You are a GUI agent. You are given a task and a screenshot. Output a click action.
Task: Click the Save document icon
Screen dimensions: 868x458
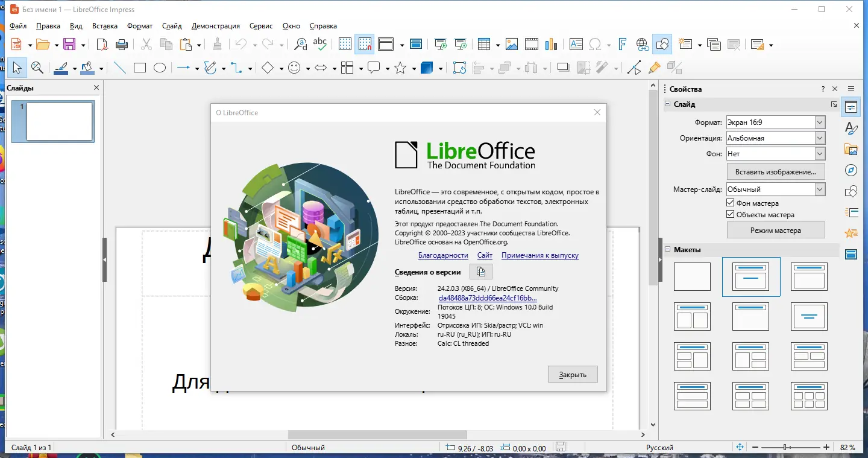click(x=69, y=44)
